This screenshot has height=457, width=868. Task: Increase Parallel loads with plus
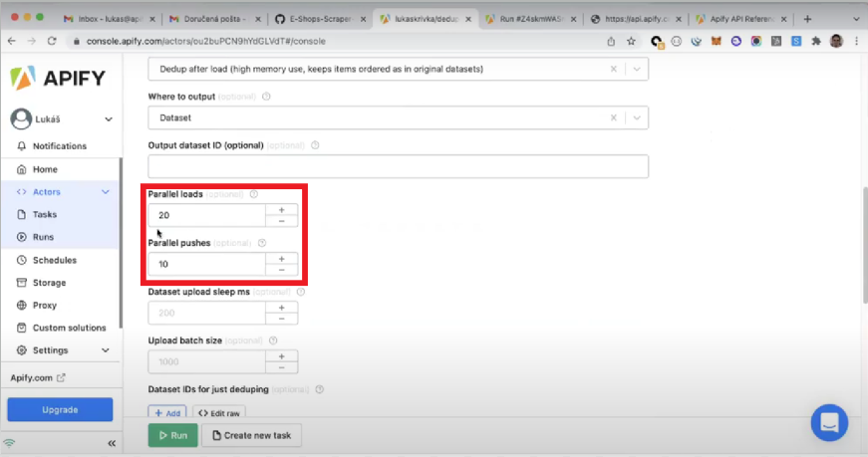point(282,210)
